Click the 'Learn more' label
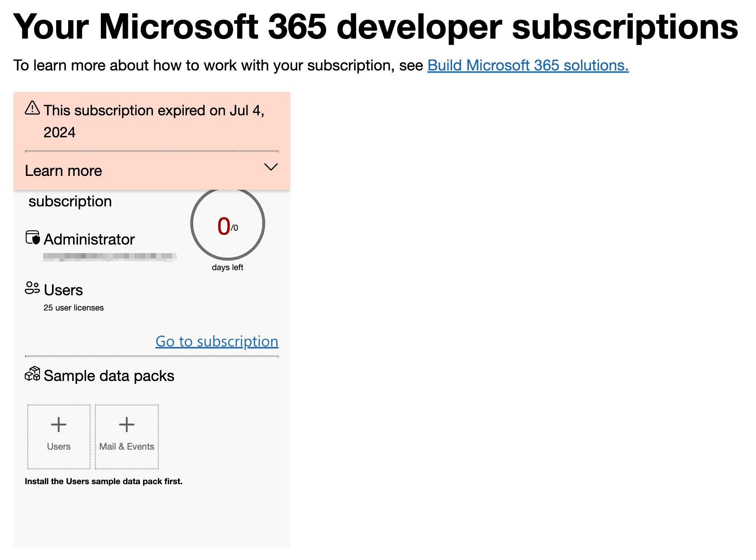 coord(64,171)
